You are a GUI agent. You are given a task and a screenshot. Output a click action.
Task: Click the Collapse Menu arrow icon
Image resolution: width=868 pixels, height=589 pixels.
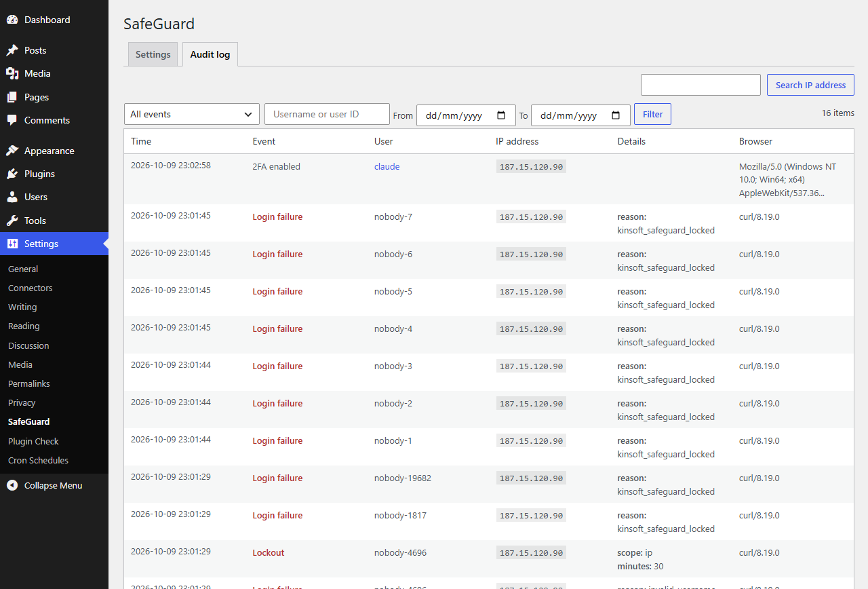pos(12,485)
